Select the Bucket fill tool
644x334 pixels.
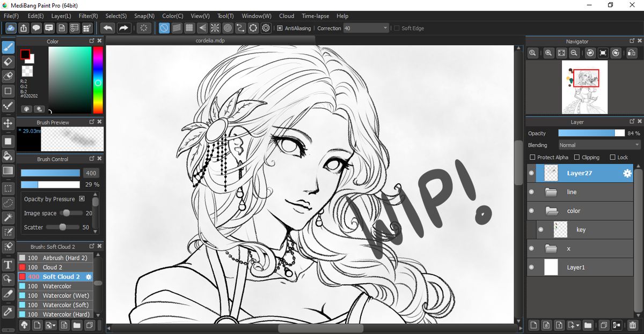pyautogui.click(x=8, y=156)
